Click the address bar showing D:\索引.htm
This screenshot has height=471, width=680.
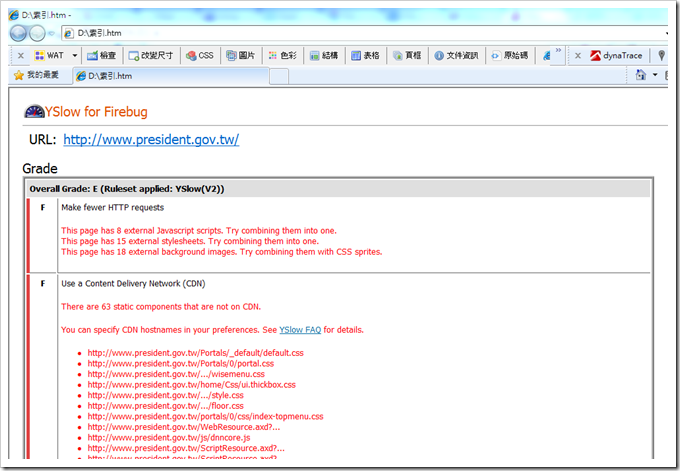pos(364,33)
